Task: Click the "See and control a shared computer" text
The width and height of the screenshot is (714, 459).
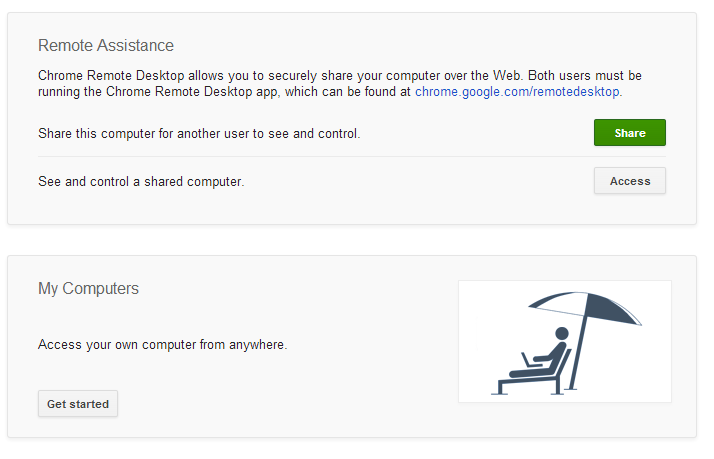Action: coord(141,181)
